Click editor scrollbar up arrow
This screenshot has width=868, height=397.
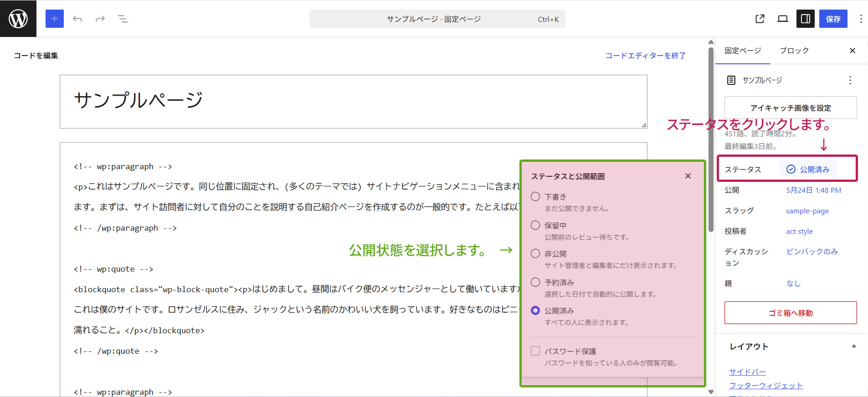coord(711,42)
